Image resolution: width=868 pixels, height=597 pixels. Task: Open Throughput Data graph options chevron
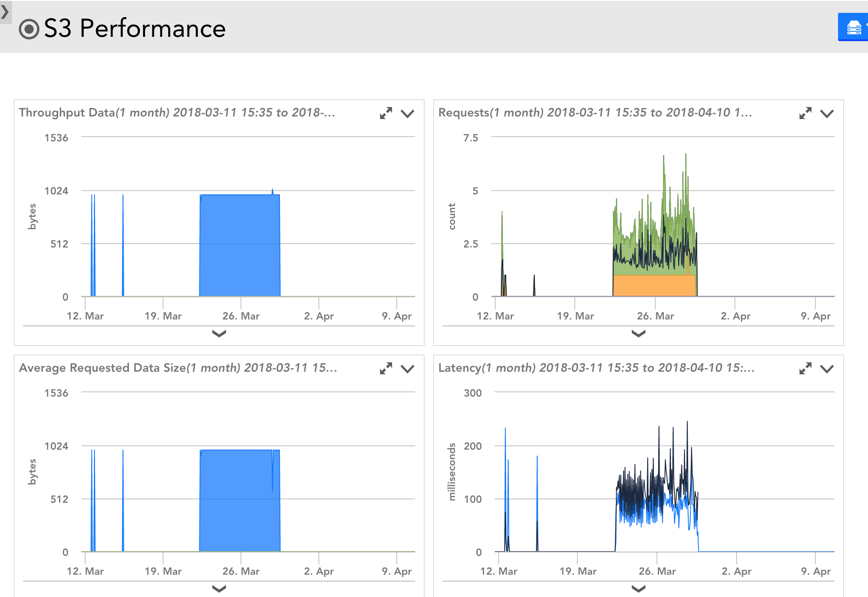[407, 114]
